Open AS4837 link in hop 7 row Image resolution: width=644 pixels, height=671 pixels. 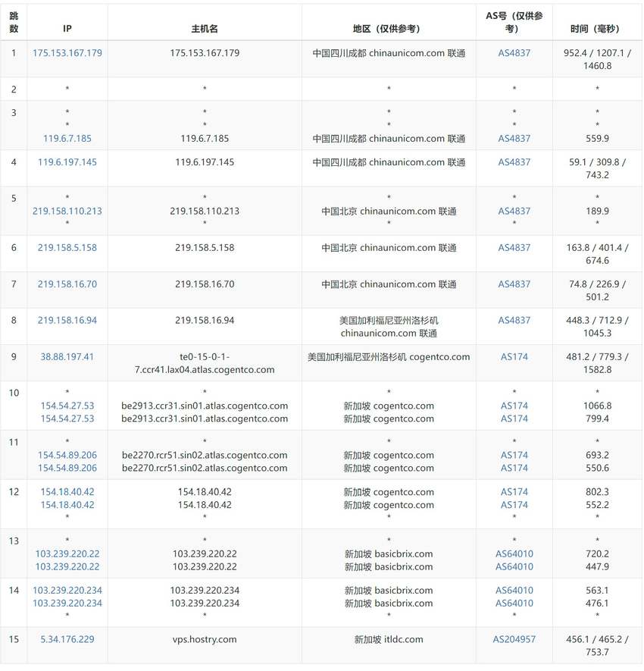514,284
